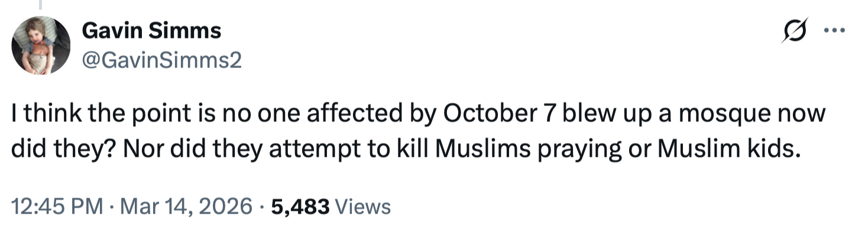Click the 5,483 view count number
The image size is (868, 245).
click(299, 207)
